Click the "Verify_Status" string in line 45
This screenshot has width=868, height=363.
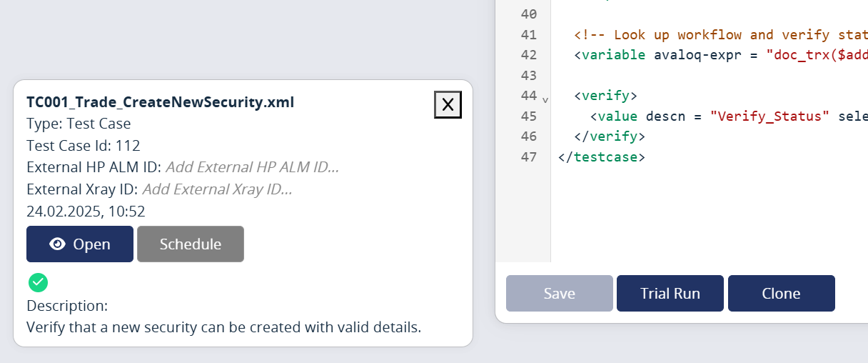(766, 116)
